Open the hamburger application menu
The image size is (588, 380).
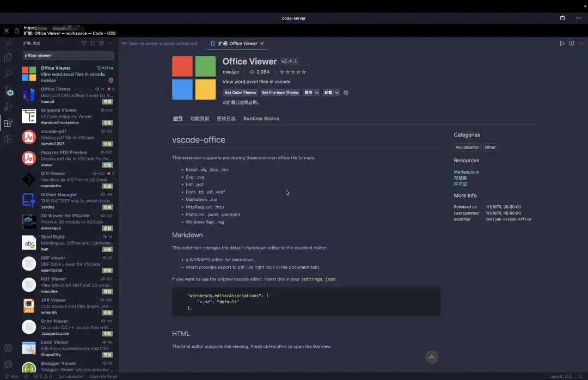8,44
